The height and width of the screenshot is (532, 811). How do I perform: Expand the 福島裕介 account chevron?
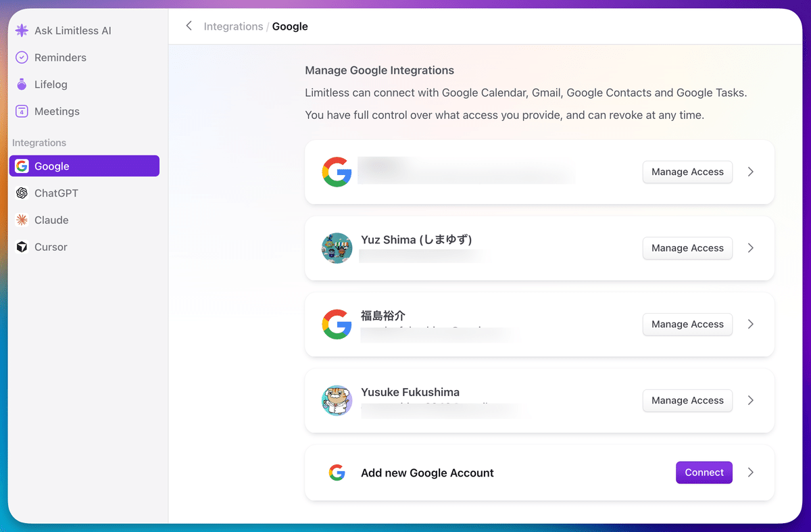tap(750, 324)
